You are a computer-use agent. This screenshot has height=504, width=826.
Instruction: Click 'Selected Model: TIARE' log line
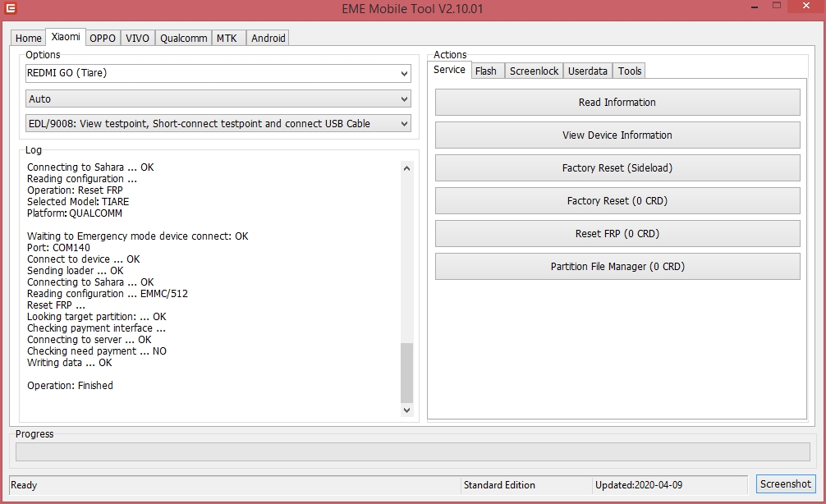pos(78,202)
